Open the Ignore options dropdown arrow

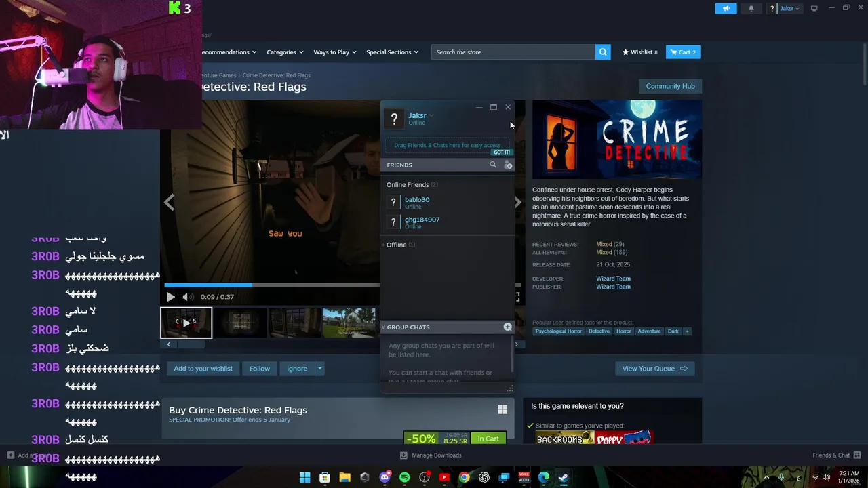click(x=319, y=369)
